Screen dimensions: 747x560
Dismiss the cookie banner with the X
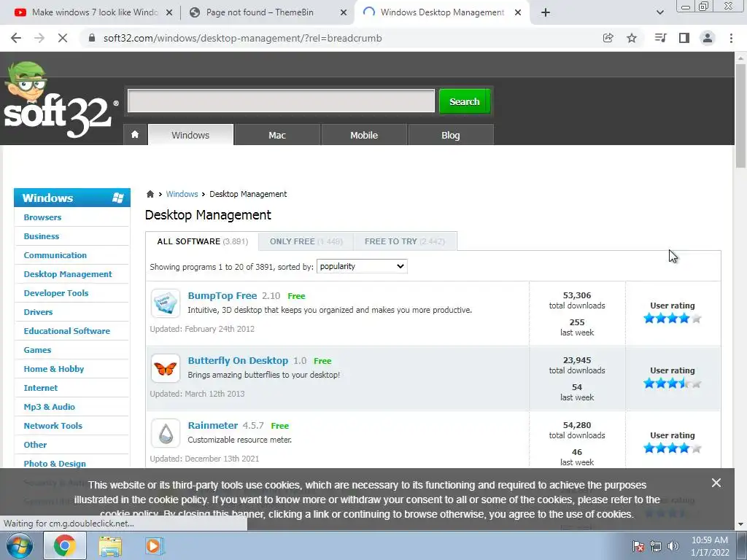tap(716, 483)
